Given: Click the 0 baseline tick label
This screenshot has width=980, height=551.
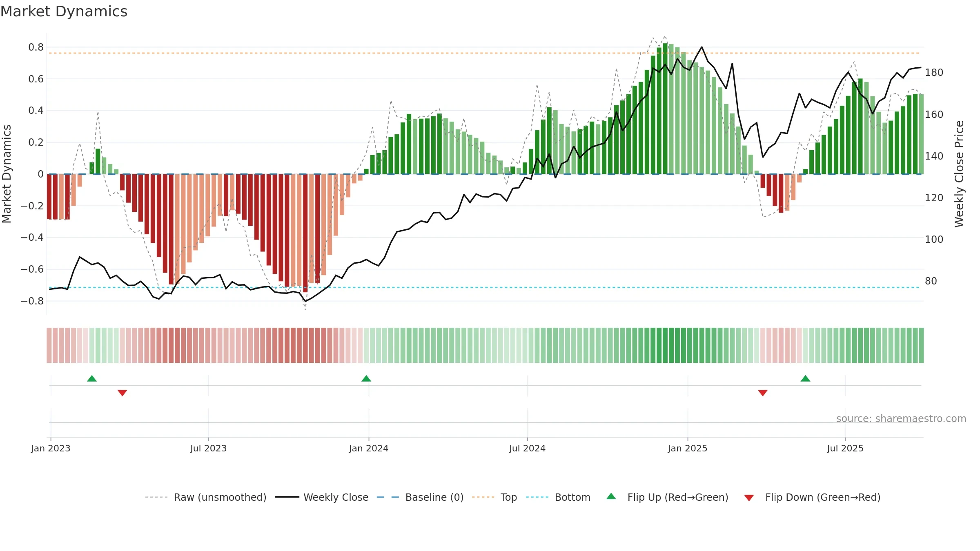Looking at the screenshot, I should point(40,174).
